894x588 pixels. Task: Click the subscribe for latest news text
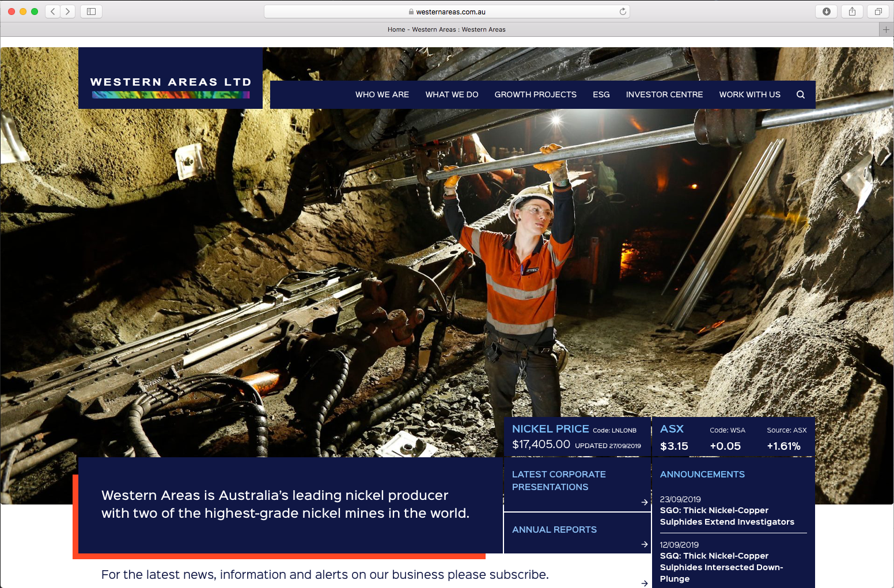tap(325, 575)
